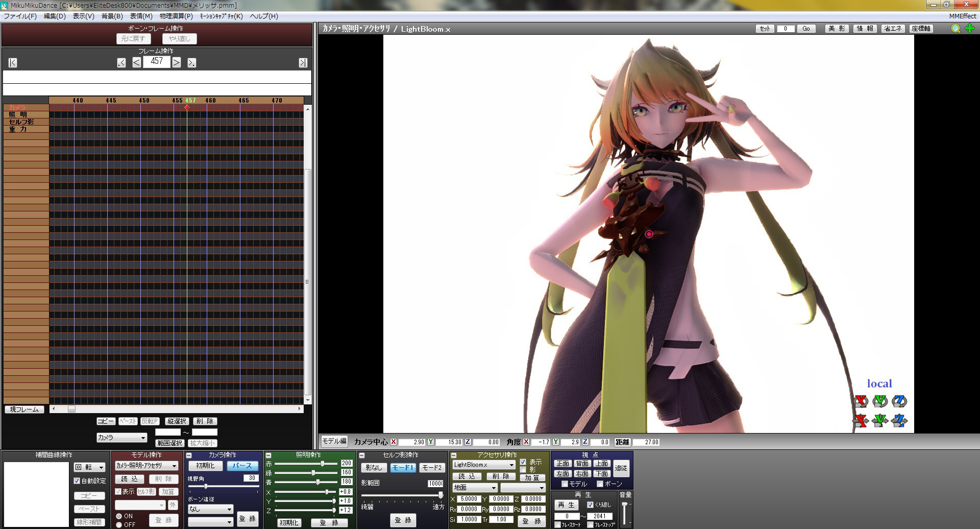Click camera center Y lock icon

[431, 442]
